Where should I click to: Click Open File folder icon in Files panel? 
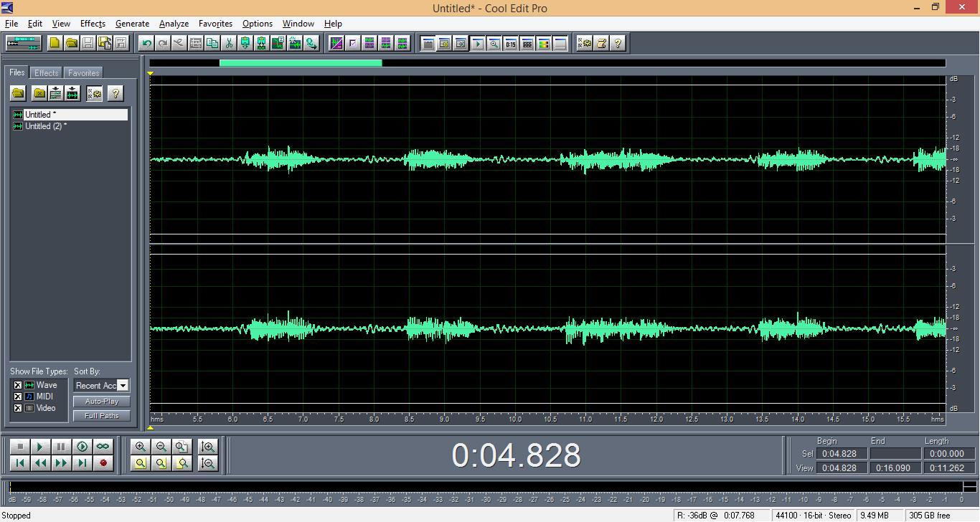tap(18, 93)
